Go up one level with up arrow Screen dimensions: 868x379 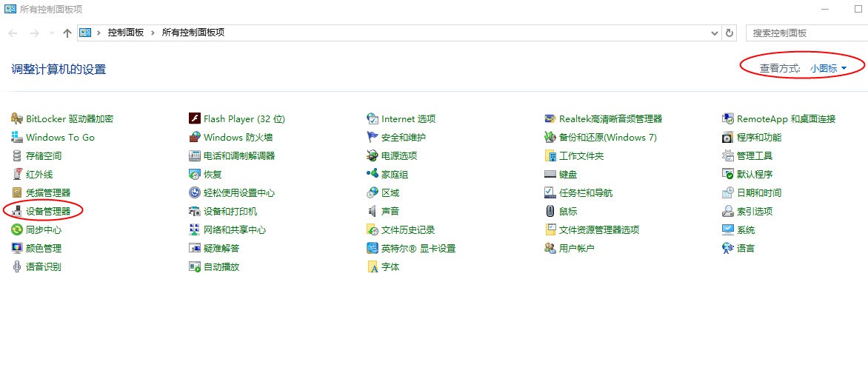tap(67, 33)
